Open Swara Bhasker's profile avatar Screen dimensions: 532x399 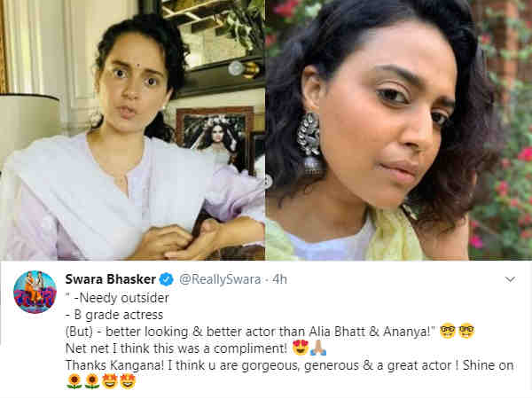(x=35, y=292)
